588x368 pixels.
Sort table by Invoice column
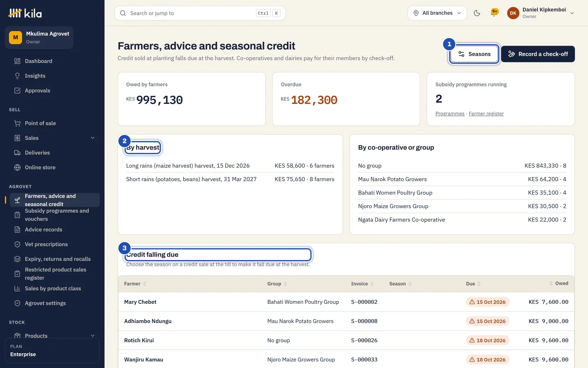(x=363, y=284)
